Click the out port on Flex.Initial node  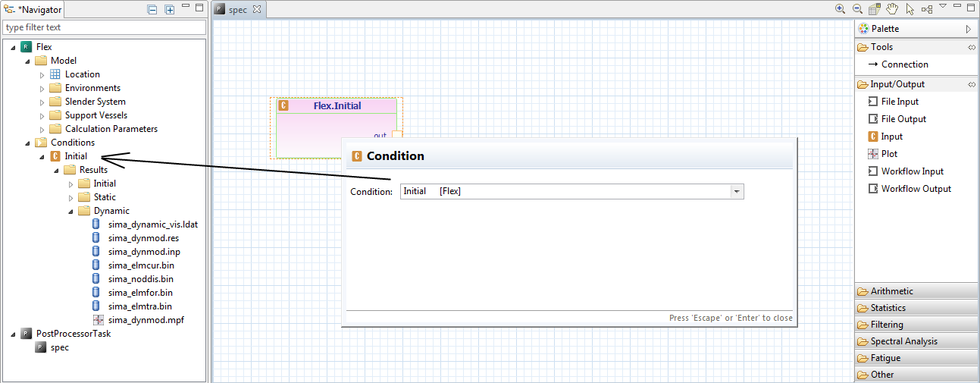coord(396,136)
